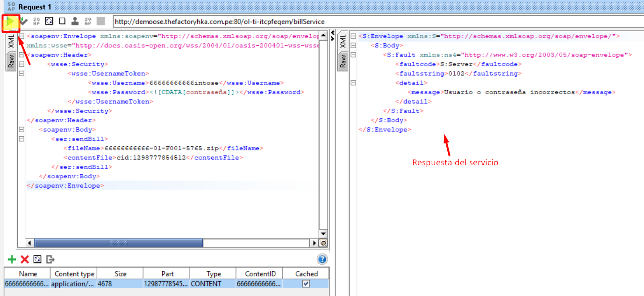Collapse the soapenv:Envelope node in request
This screenshot has width=644, height=296.
coord(21,36)
